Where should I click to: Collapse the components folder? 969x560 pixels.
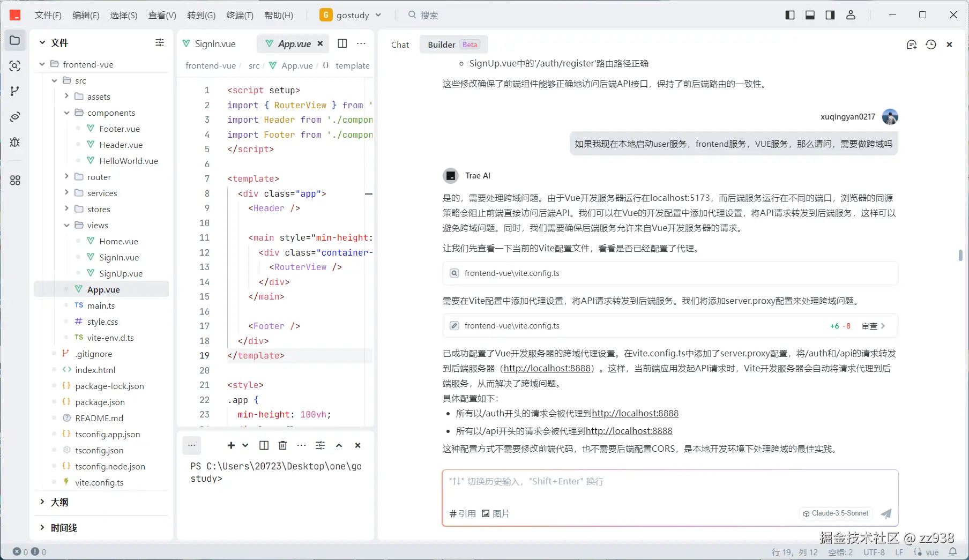[66, 113]
